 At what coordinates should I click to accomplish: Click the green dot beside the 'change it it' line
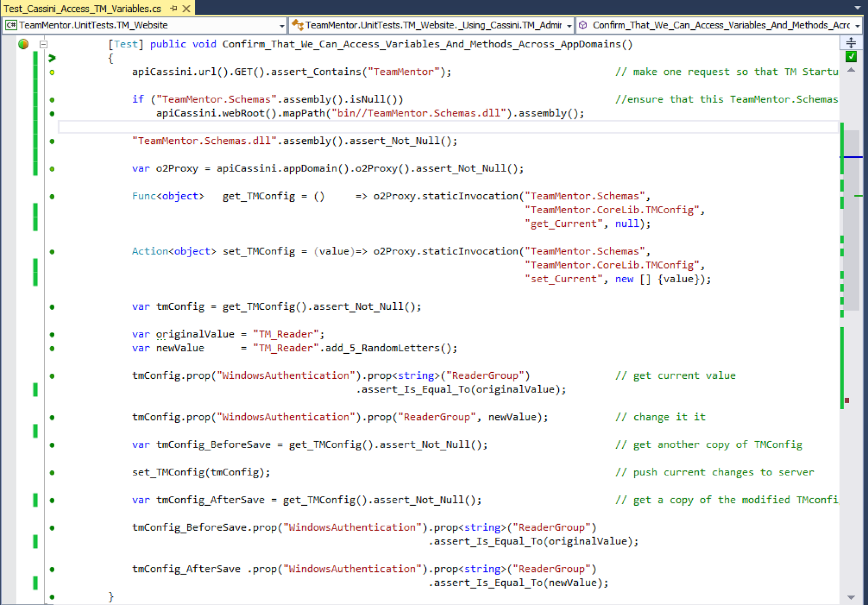pyautogui.click(x=52, y=417)
